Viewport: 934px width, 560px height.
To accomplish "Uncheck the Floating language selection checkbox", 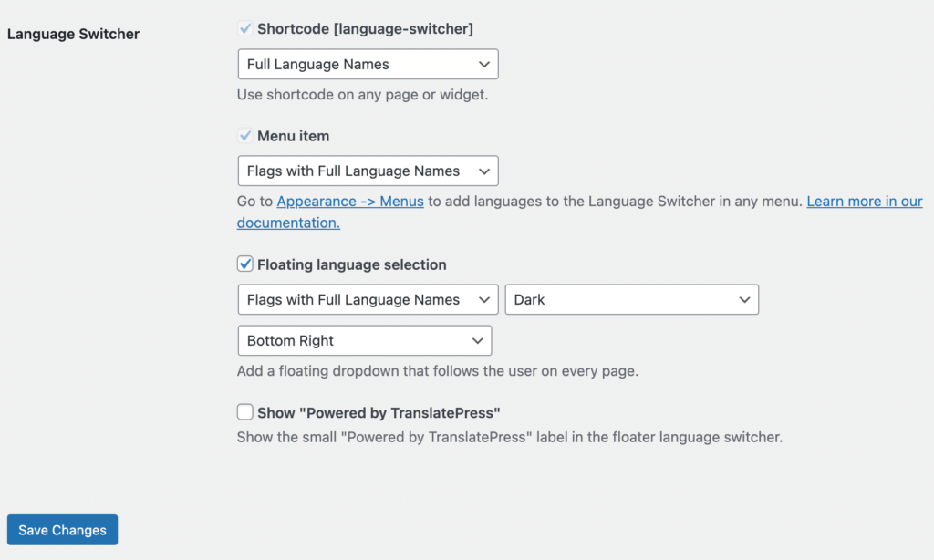I will (244, 264).
